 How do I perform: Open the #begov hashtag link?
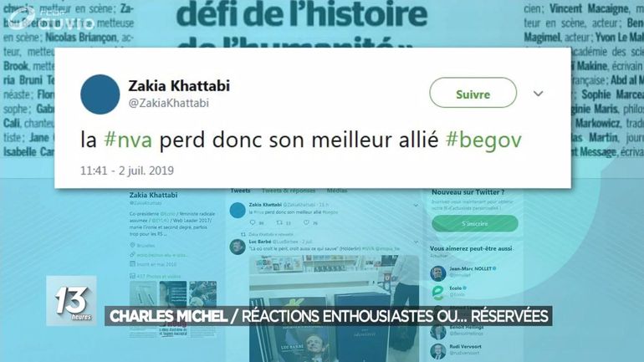coord(483,140)
